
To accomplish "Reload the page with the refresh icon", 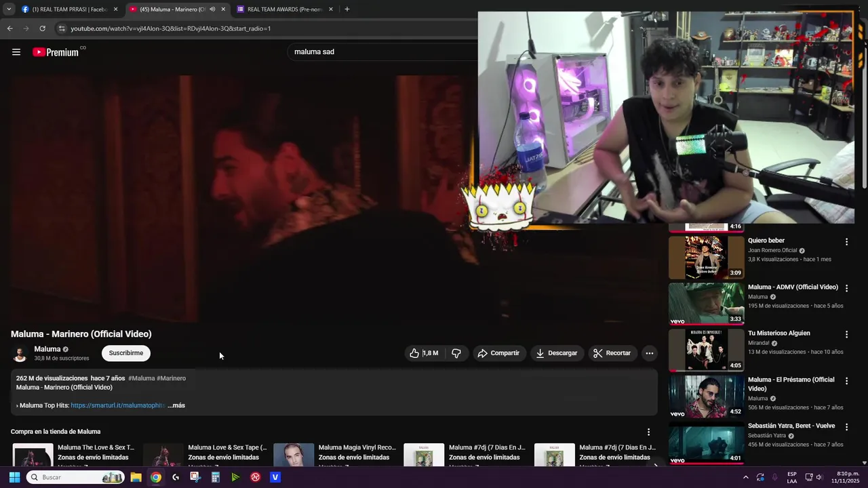I will 42,28.
